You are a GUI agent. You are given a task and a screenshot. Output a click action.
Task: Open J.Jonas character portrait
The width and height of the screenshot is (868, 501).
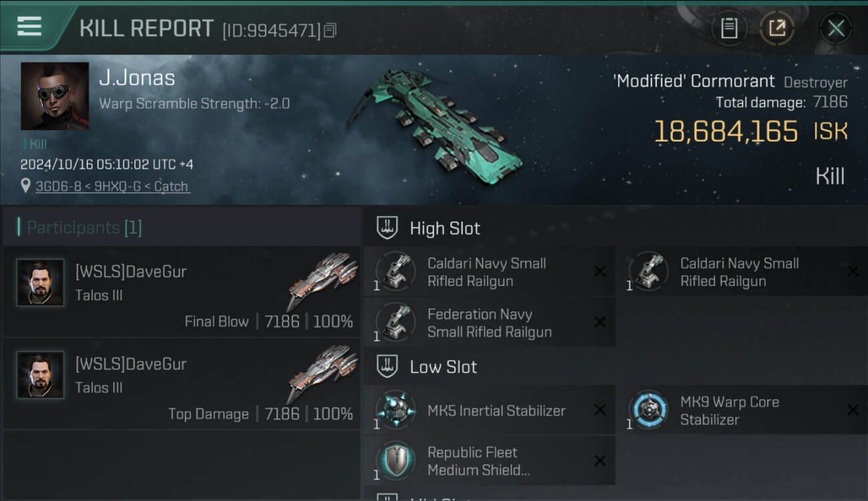pos(55,96)
